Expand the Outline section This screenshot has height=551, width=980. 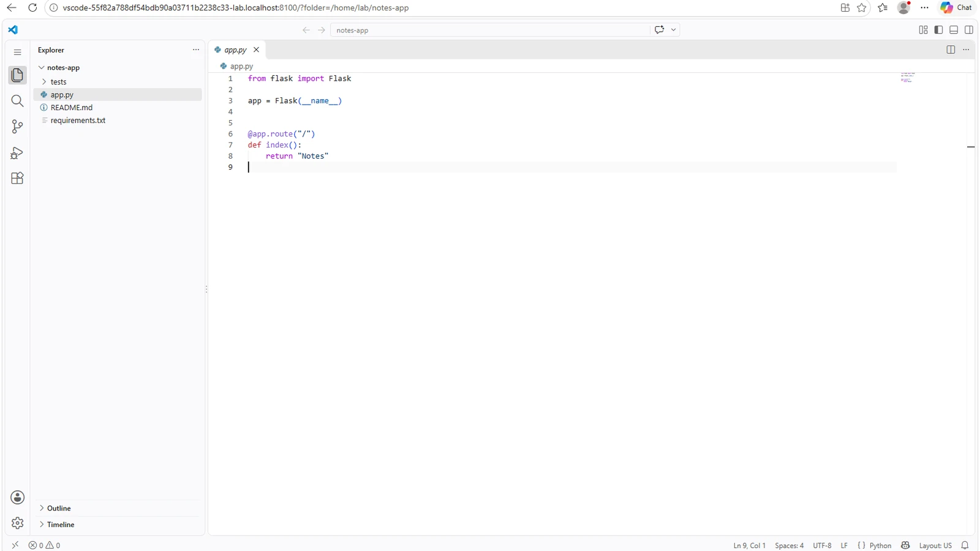pyautogui.click(x=118, y=508)
